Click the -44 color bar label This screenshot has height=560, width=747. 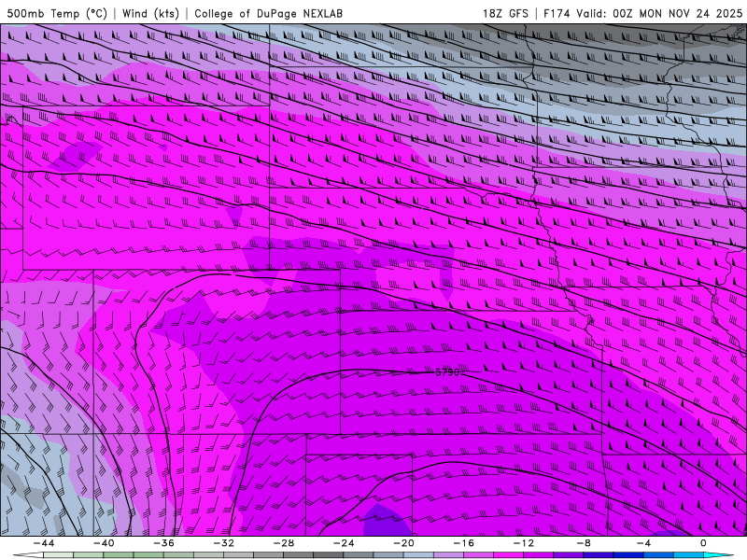pos(44,543)
